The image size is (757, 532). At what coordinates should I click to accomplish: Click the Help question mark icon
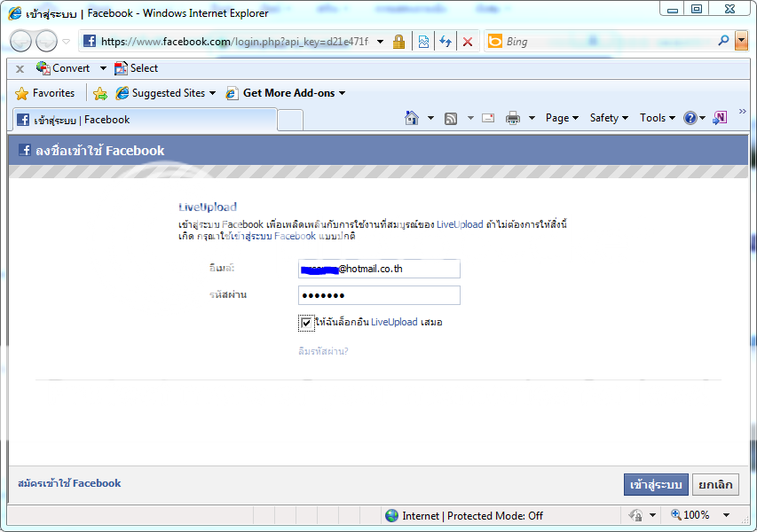click(x=690, y=118)
